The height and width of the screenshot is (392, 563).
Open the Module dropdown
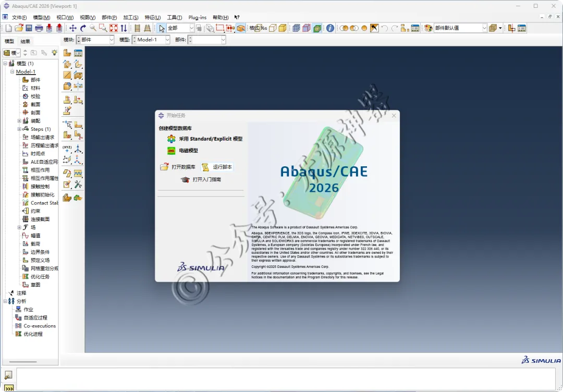click(95, 40)
